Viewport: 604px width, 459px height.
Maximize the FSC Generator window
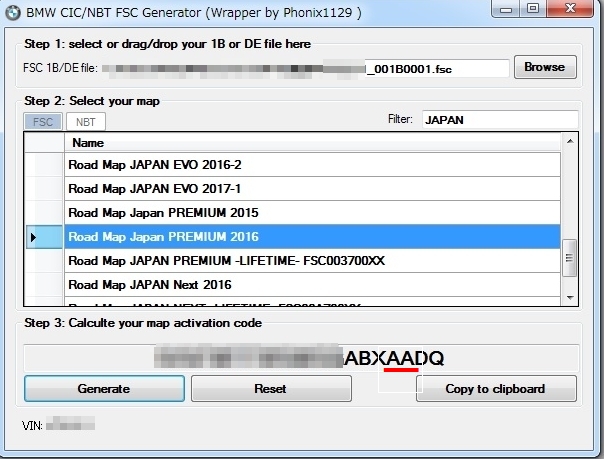[533, 8]
